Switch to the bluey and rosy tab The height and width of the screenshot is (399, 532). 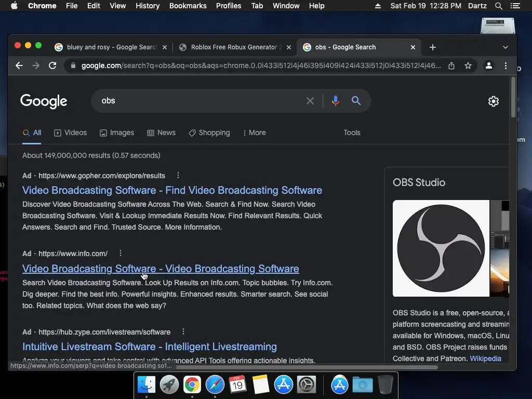(111, 47)
